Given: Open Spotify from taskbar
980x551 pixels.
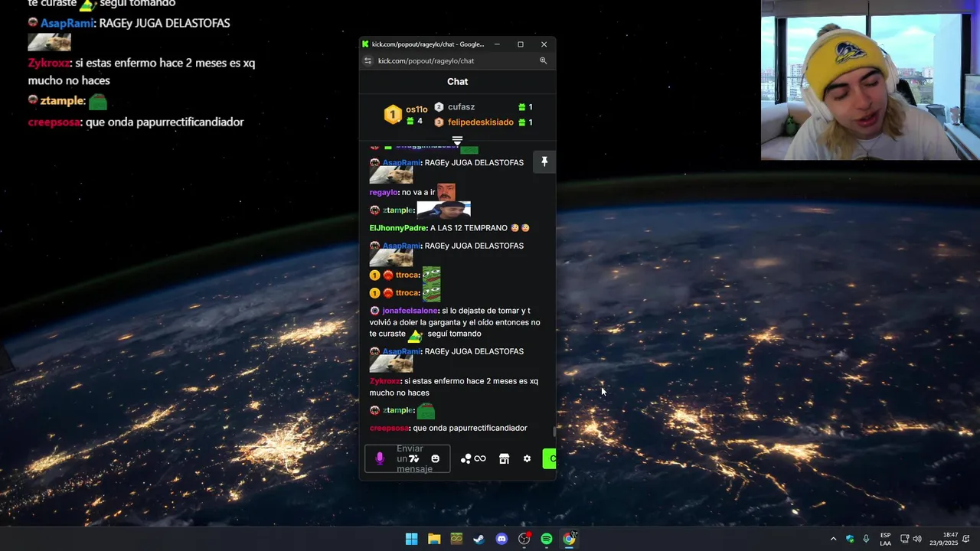Looking at the screenshot, I should click(x=547, y=539).
